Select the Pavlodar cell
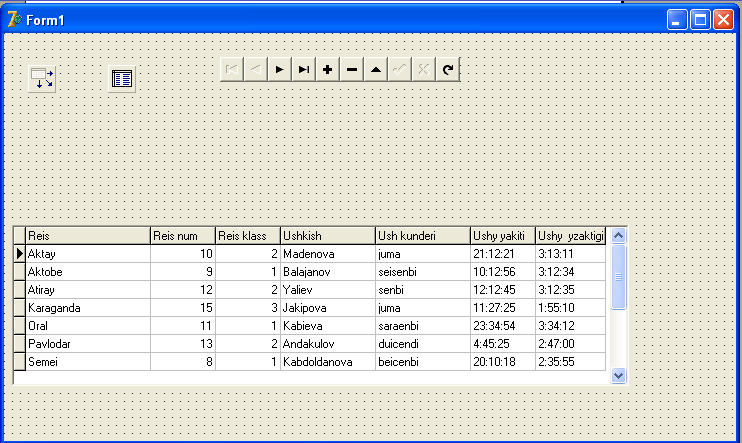This screenshot has height=443, width=742. [88, 344]
